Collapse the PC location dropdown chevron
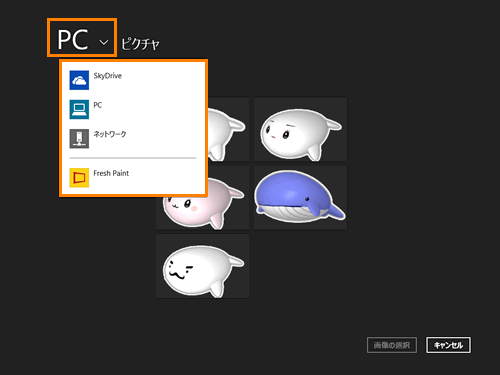 104,42
